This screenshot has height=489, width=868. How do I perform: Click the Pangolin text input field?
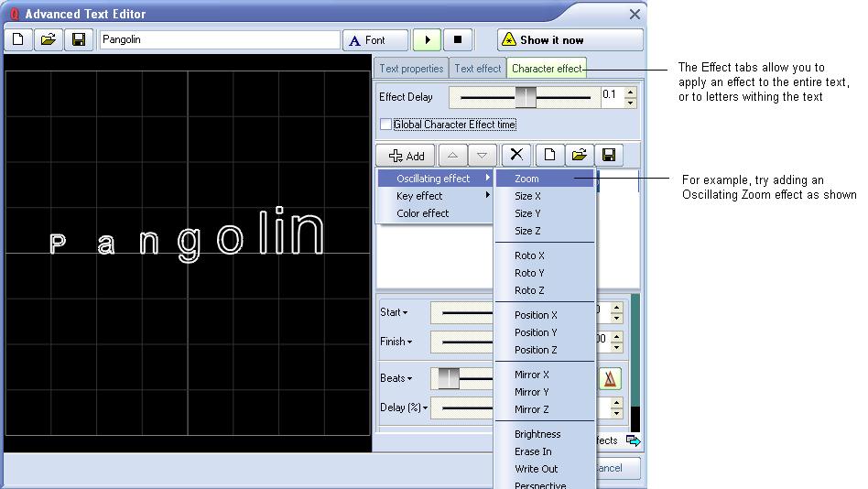220,40
